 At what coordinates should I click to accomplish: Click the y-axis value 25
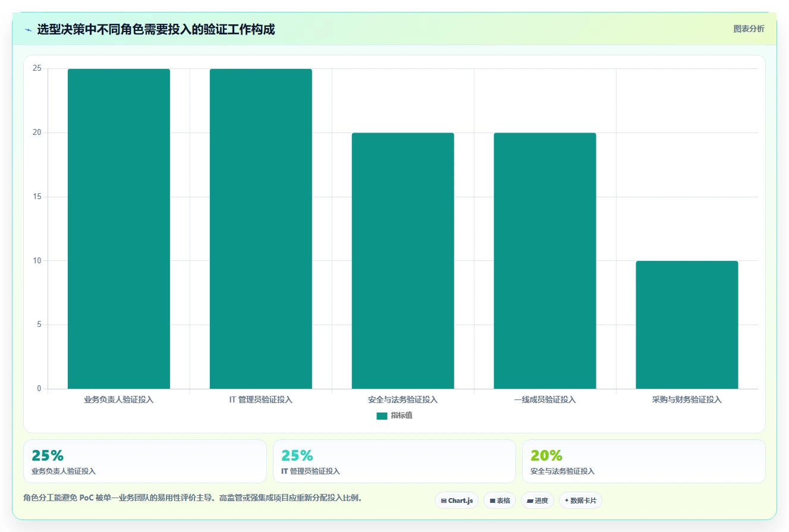click(x=37, y=68)
